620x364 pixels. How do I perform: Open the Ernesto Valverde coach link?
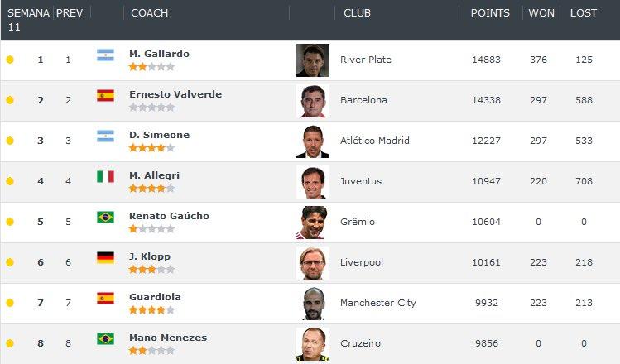(175, 94)
